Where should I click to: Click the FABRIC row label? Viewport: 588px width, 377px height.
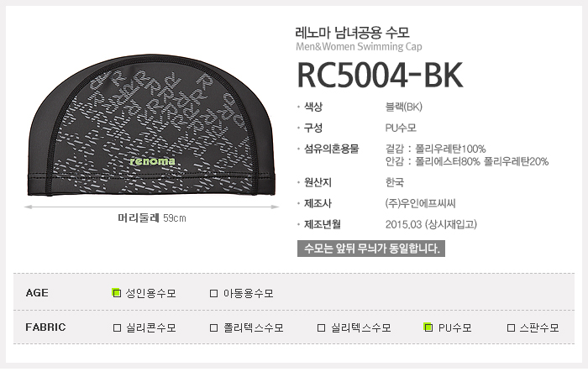[45, 327]
